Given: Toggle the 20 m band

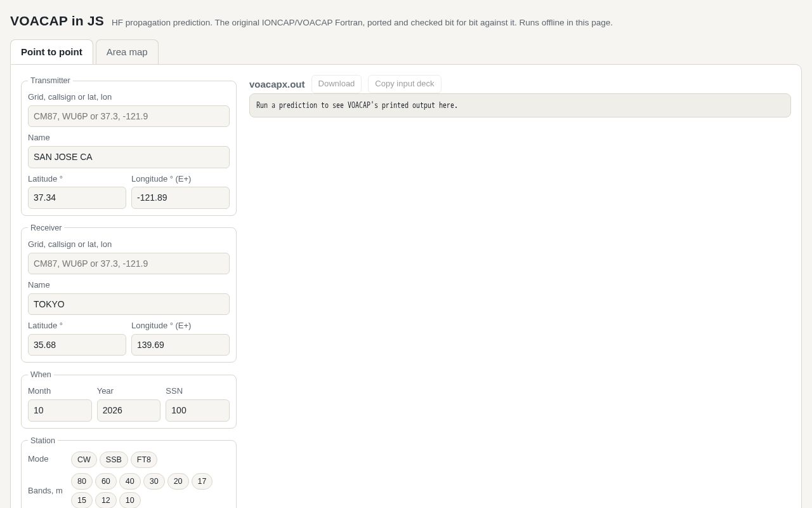Looking at the screenshot, I should 178,481.
